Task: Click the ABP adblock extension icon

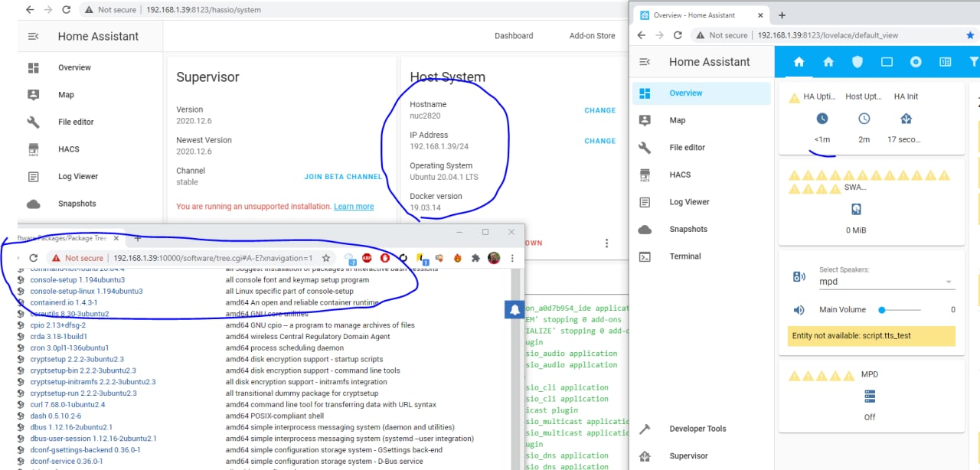Action: [x=367, y=258]
